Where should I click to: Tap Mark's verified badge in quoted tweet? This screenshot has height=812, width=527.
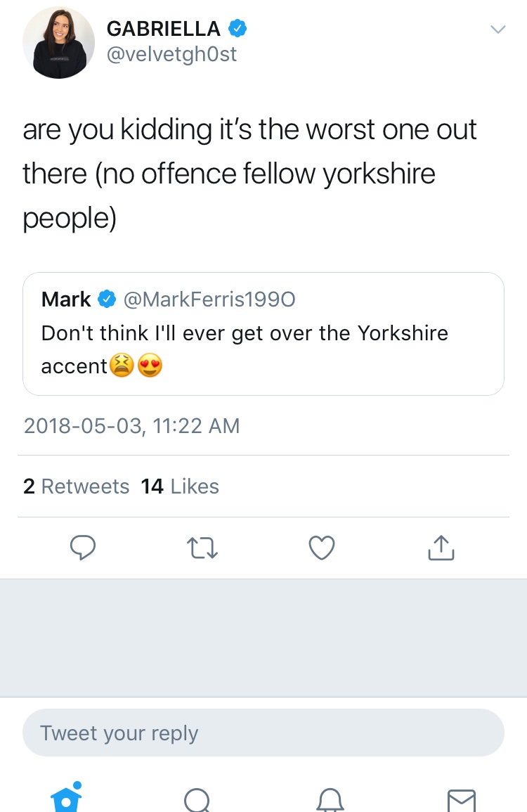[x=107, y=299]
